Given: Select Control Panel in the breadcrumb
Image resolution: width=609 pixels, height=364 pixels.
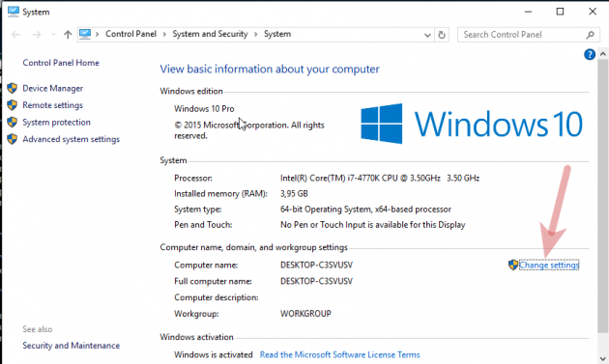Looking at the screenshot, I should coord(130,34).
